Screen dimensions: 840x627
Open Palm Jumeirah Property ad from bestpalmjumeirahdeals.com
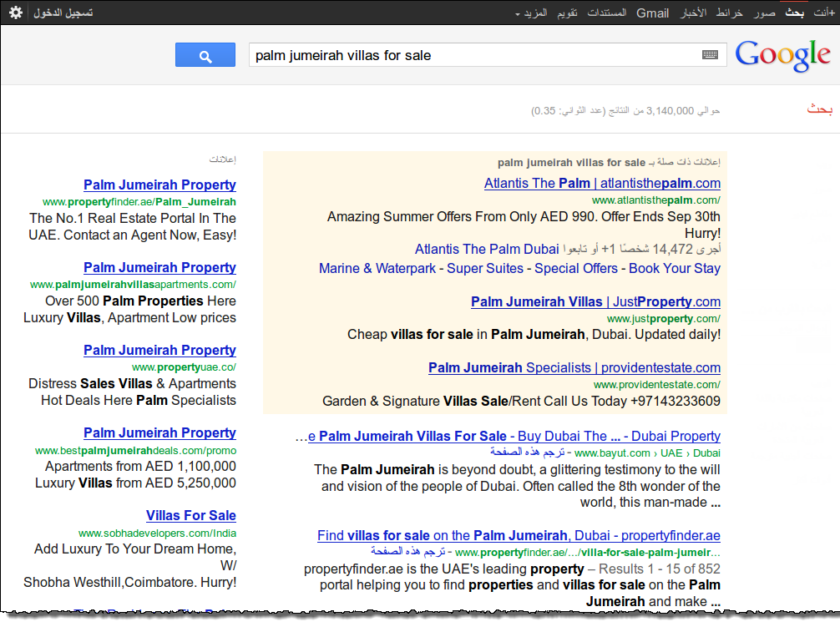(159, 432)
